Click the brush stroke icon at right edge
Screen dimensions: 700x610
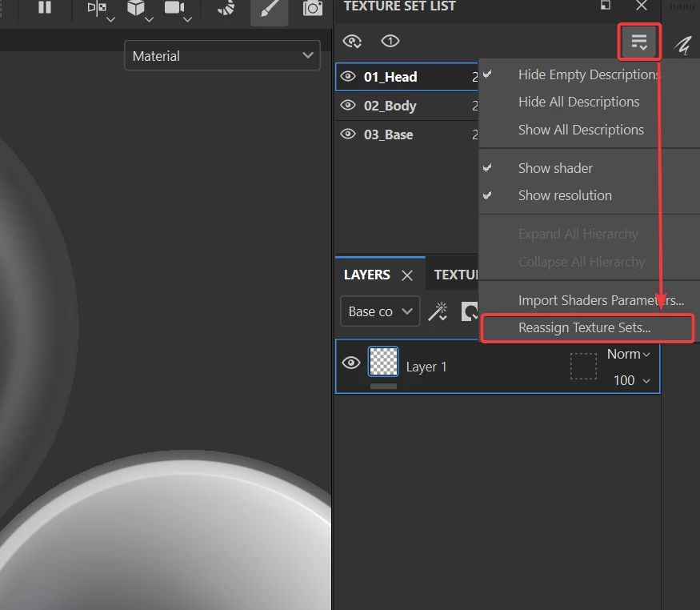pyautogui.click(x=682, y=46)
